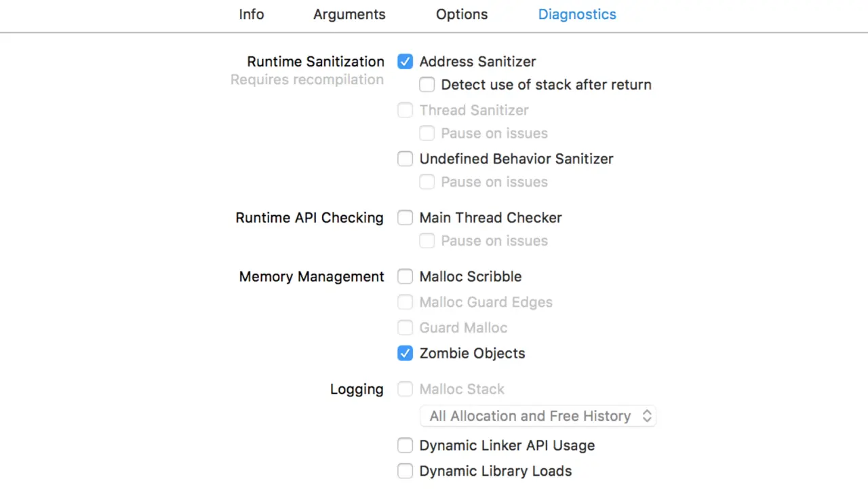Image resolution: width=868 pixels, height=490 pixels.
Task: Toggle Pause on issues under Main Thread Checker
Action: tap(427, 241)
